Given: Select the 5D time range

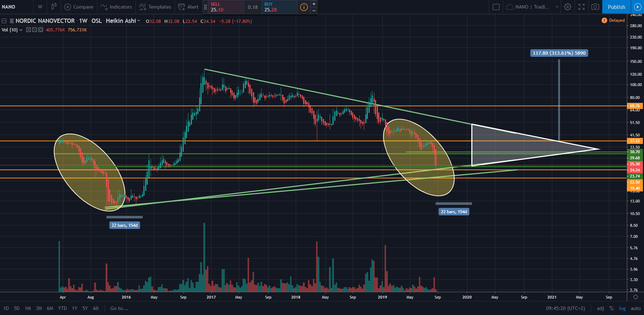Looking at the screenshot, I should pos(17,308).
